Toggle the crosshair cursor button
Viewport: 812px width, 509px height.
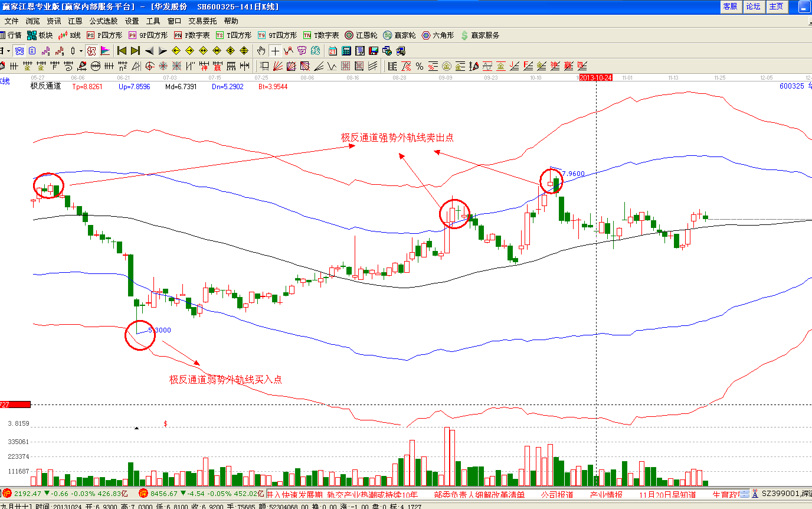click(275, 51)
